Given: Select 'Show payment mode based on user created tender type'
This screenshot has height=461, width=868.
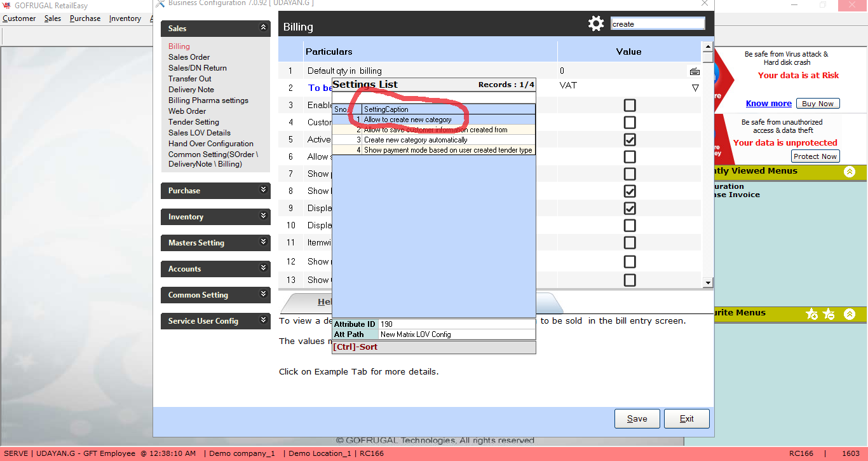Looking at the screenshot, I should click(x=434, y=150).
